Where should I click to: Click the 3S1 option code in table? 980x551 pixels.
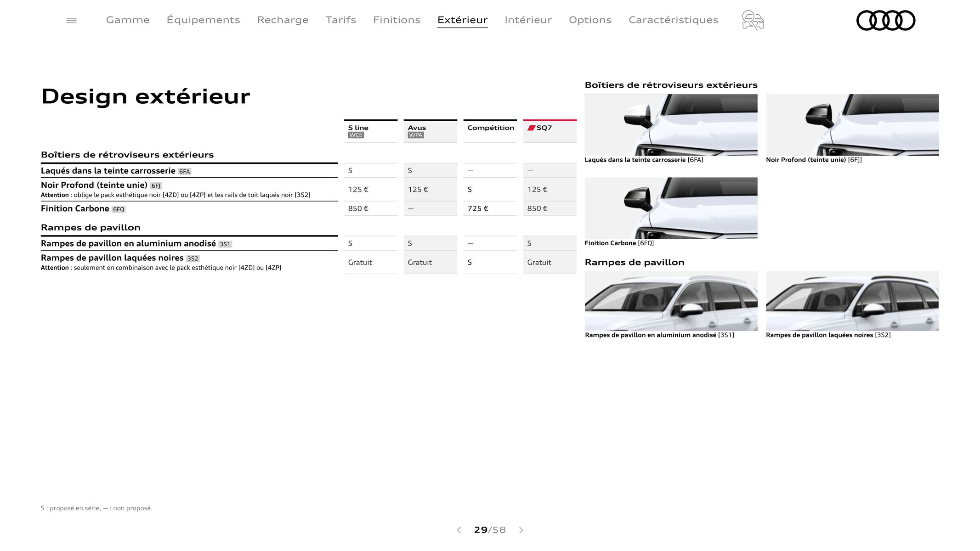coord(225,244)
